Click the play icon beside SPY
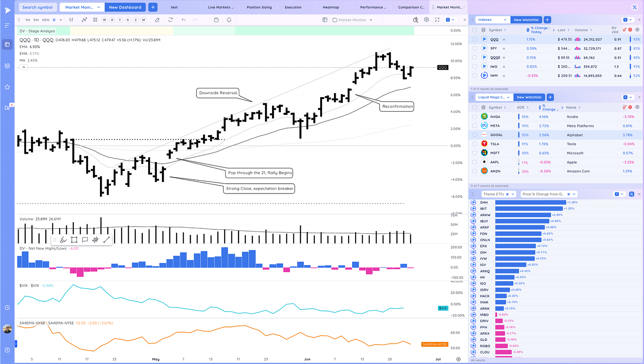644x364 pixels. click(485, 48)
